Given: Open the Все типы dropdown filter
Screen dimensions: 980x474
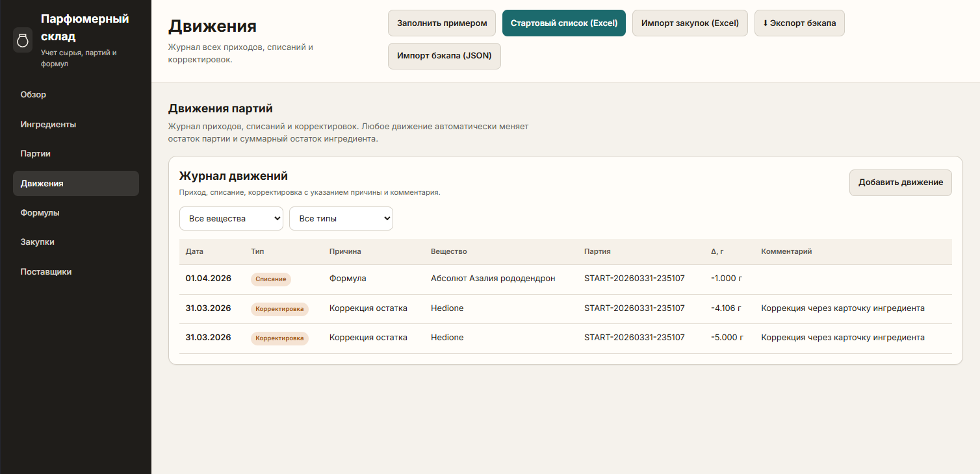Looking at the screenshot, I should click(x=341, y=219).
